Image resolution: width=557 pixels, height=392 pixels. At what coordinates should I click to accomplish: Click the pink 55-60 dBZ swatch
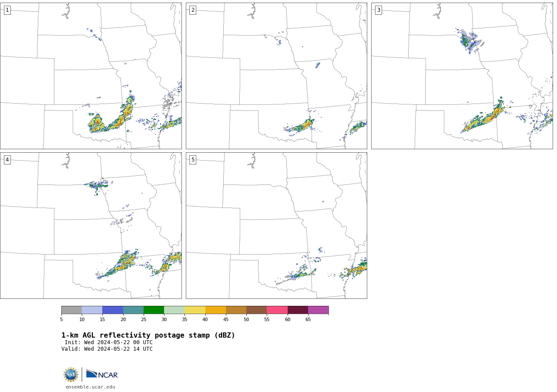click(x=277, y=310)
